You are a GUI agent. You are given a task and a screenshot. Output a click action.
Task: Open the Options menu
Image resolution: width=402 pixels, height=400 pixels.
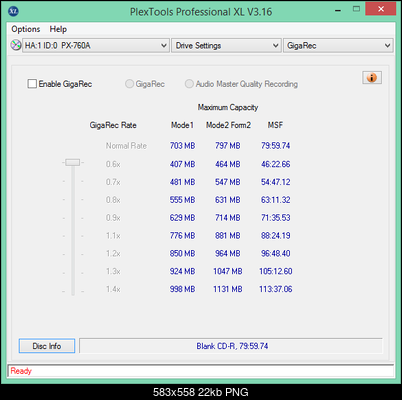coord(26,29)
